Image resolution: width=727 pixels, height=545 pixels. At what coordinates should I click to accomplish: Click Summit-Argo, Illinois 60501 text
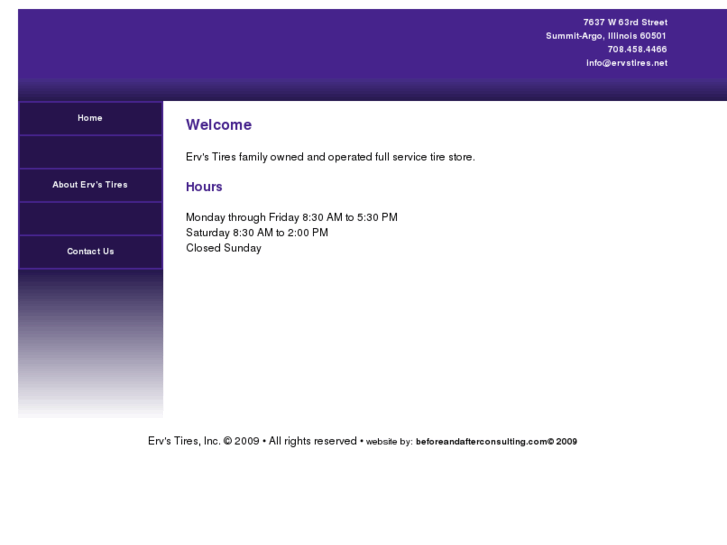click(606, 36)
